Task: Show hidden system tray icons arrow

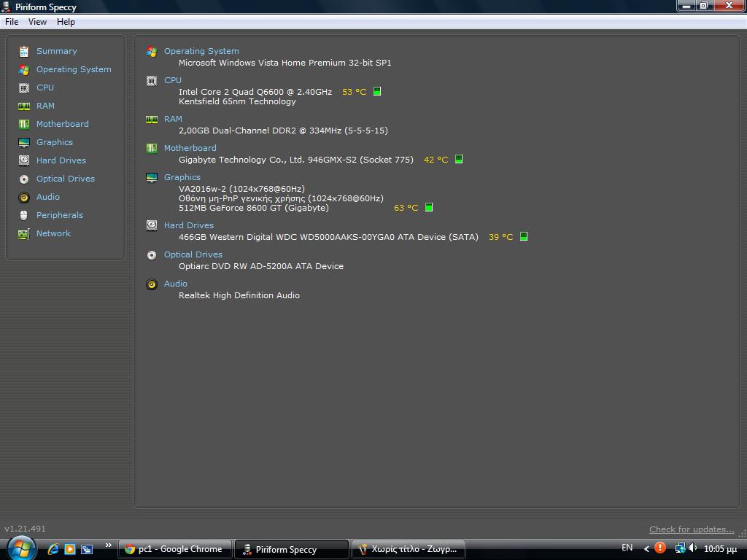Action: pos(646,549)
